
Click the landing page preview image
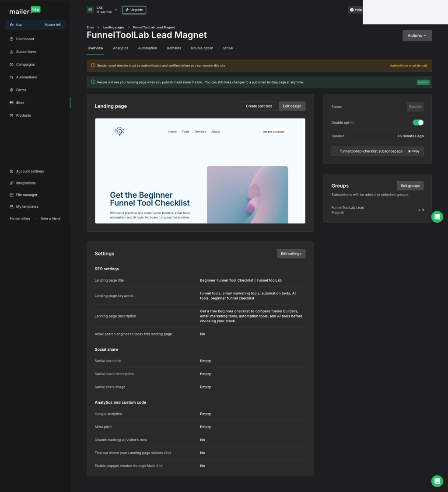[200, 171]
